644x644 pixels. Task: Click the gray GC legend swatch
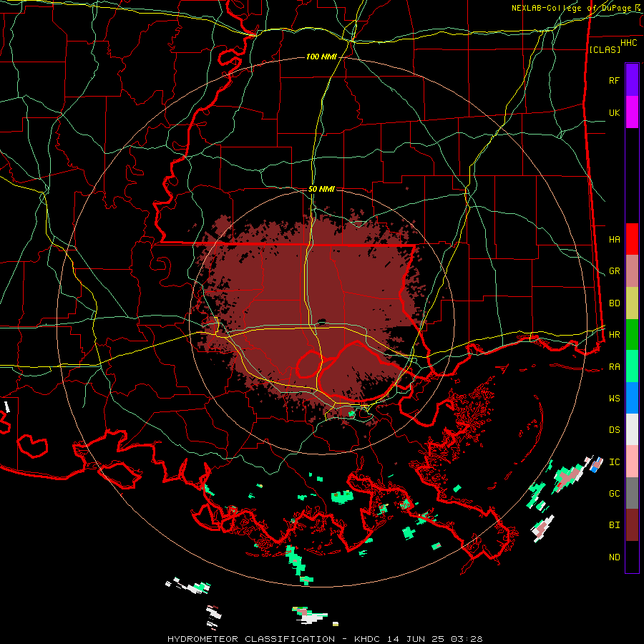[x=632, y=493]
